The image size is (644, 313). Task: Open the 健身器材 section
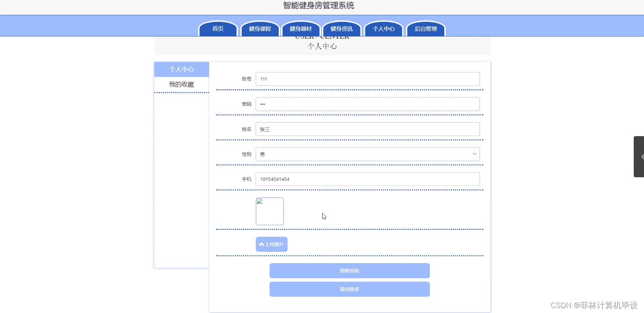tap(300, 29)
